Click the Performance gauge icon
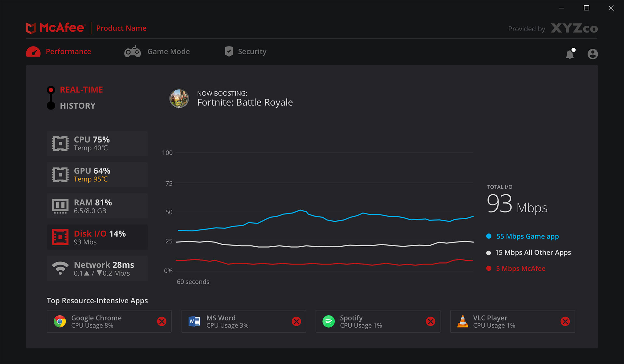Image resolution: width=624 pixels, height=364 pixels. [x=33, y=52]
